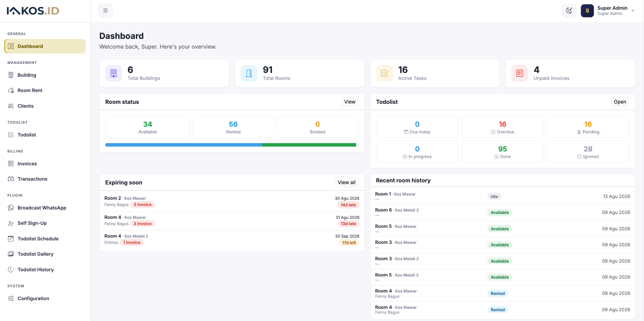644x321 pixels.
Task: Click View all in Expiring soon
Action: pyautogui.click(x=346, y=182)
